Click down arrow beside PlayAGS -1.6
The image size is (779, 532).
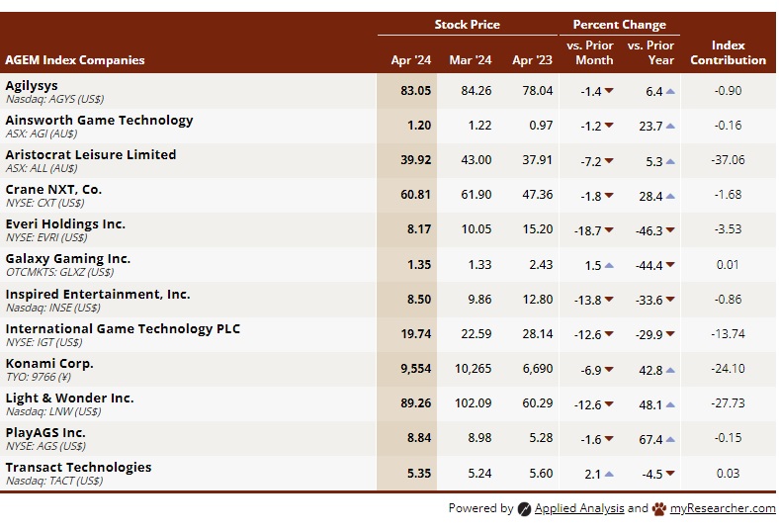(609, 439)
